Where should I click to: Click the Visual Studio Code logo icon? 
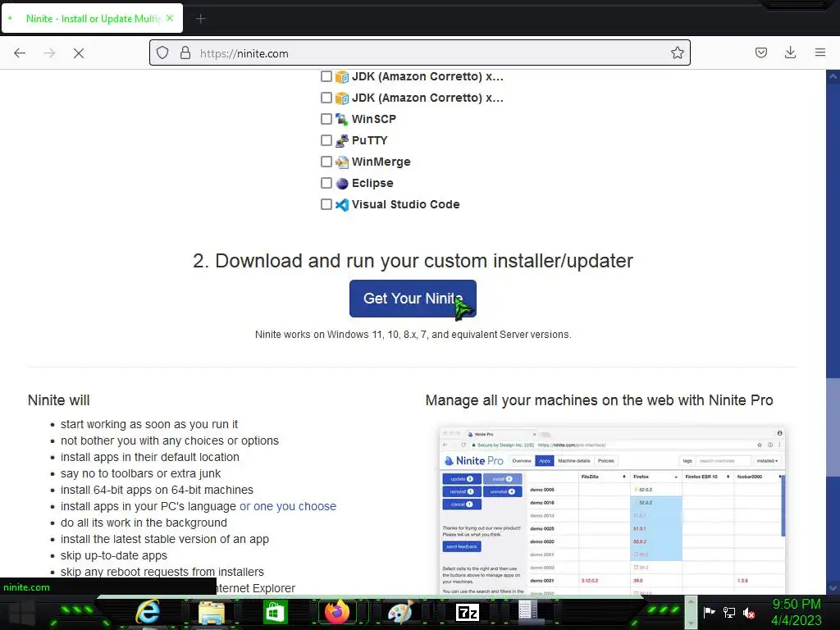click(342, 204)
